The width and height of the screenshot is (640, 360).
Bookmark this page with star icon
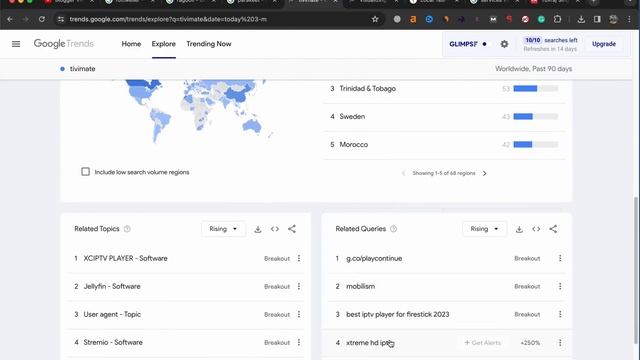pos(375,19)
